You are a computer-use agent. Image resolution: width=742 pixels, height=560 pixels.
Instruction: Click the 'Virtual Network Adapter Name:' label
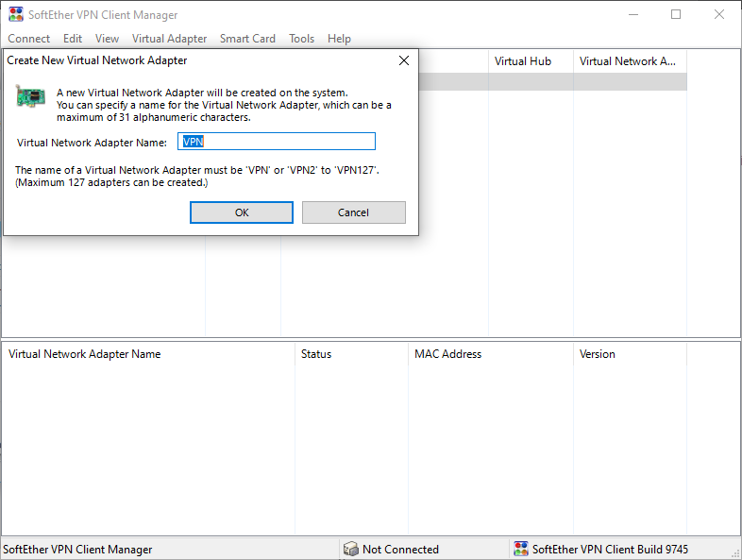[x=92, y=143]
